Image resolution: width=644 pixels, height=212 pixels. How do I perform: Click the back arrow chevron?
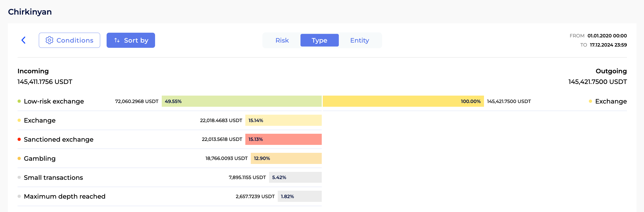click(23, 40)
